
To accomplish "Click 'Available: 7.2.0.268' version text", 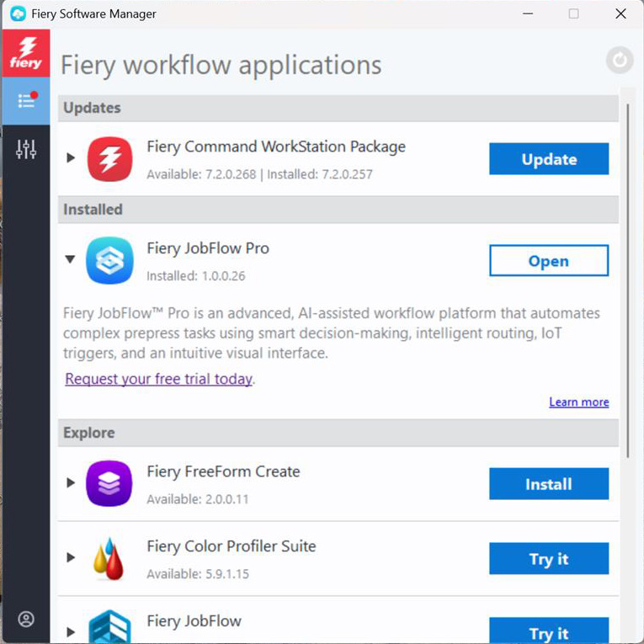I will tap(201, 174).
